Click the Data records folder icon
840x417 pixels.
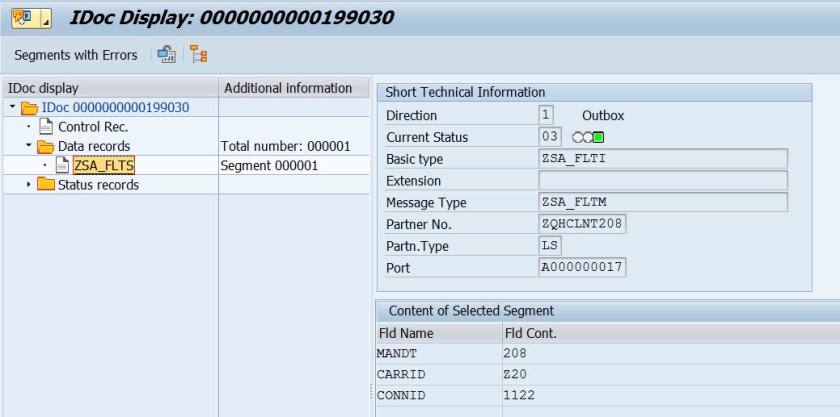(46, 146)
